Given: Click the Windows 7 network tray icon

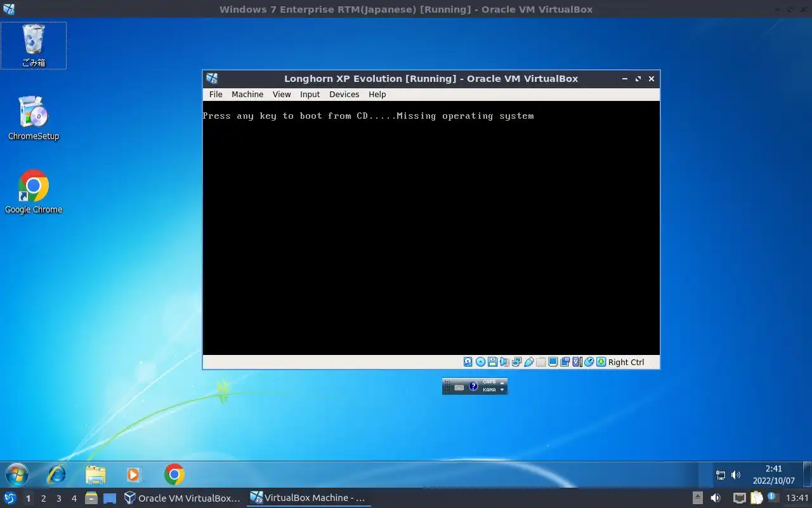Looking at the screenshot, I should click(720, 474).
